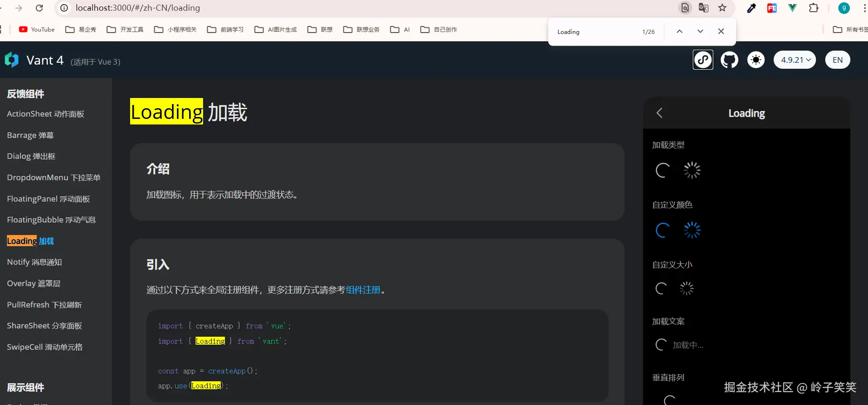Open the 4.9.21 version dropdown
Viewport: 868px width, 405px height.
point(795,59)
